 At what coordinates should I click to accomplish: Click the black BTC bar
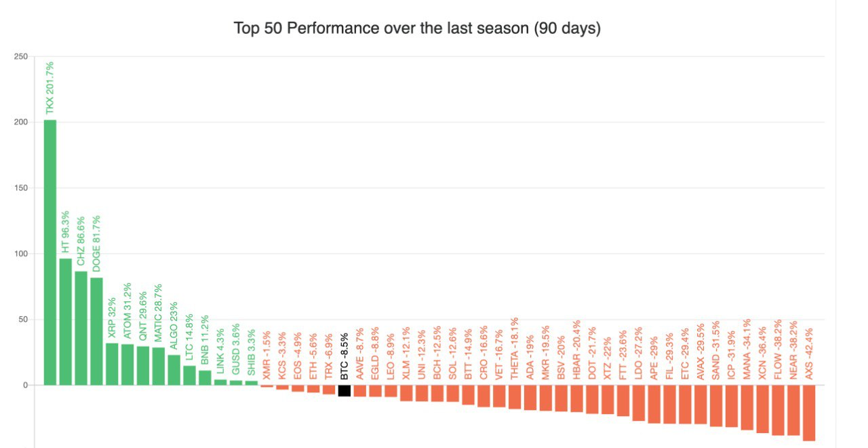pos(344,390)
